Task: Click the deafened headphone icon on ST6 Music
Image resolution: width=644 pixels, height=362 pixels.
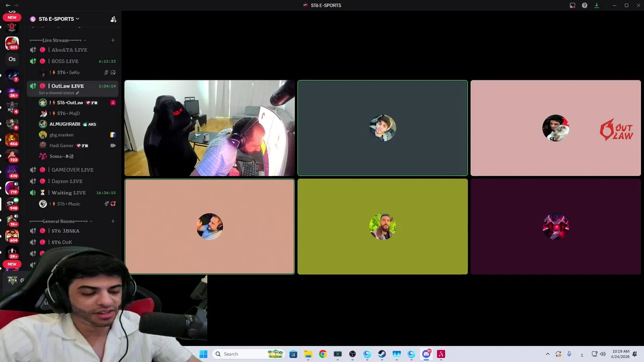Action: pyautogui.click(x=113, y=204)
